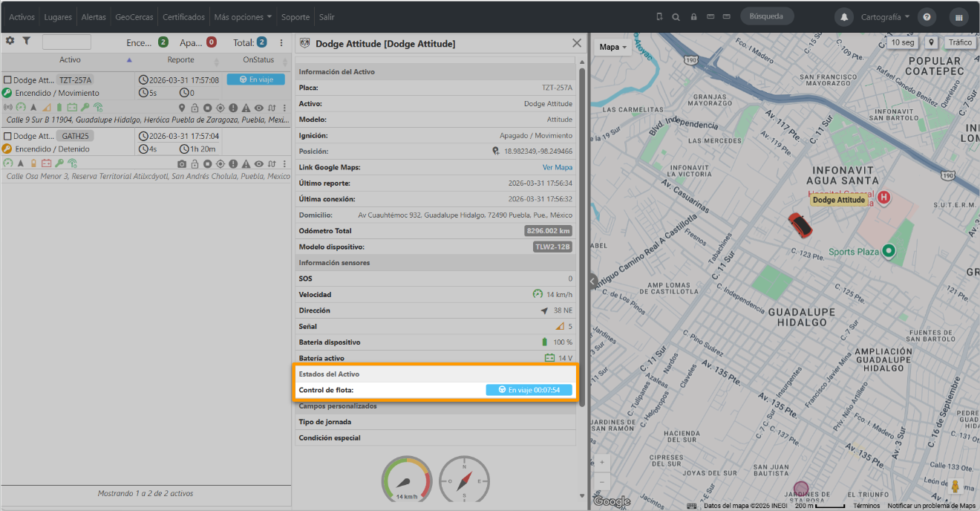Click the Tráfico map button

[959, 42]
